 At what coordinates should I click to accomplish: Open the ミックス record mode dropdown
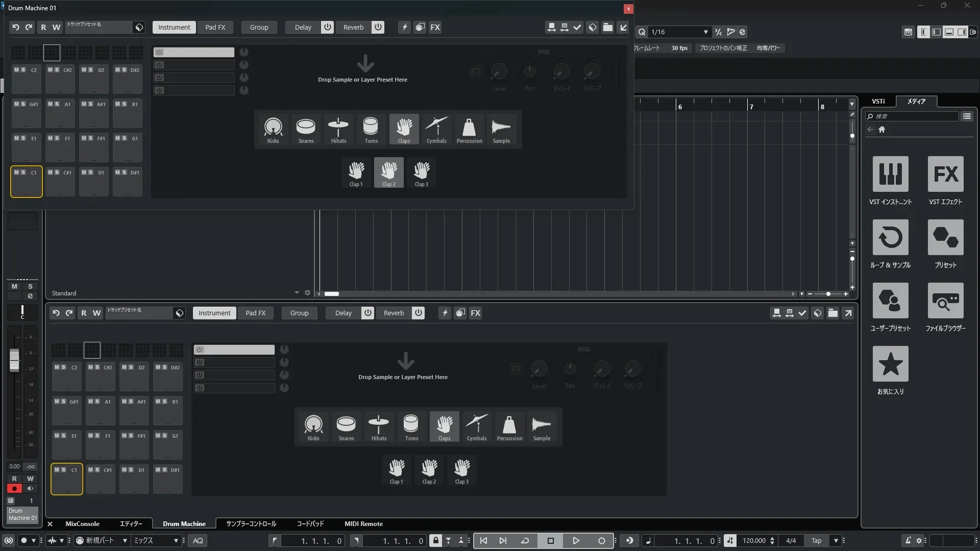pos(176,541)
